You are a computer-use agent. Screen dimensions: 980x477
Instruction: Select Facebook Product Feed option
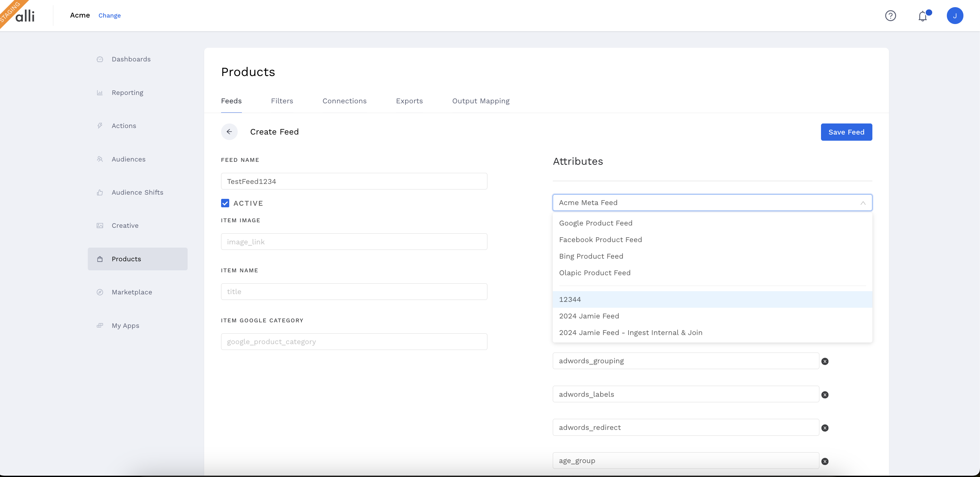(x=712, y=240)
